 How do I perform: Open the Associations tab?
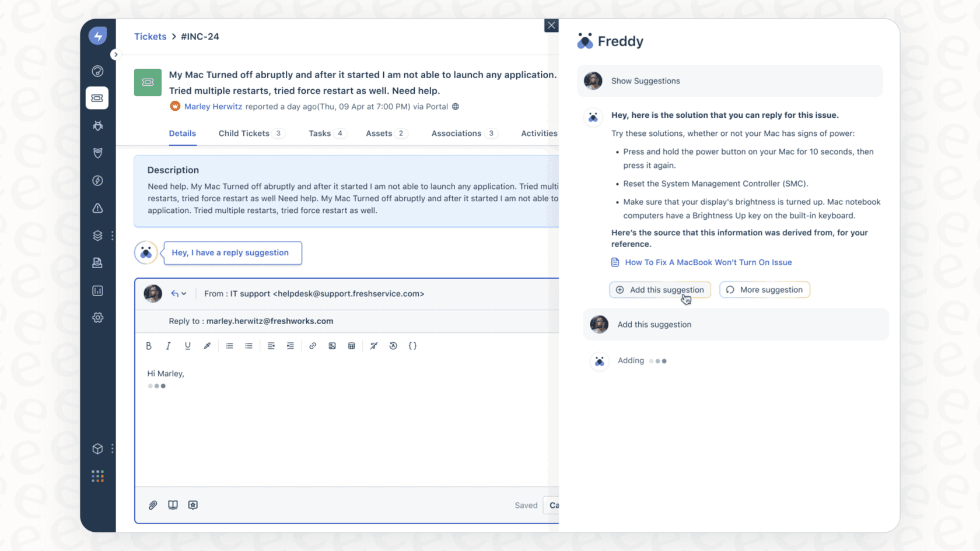coord(457,133)
